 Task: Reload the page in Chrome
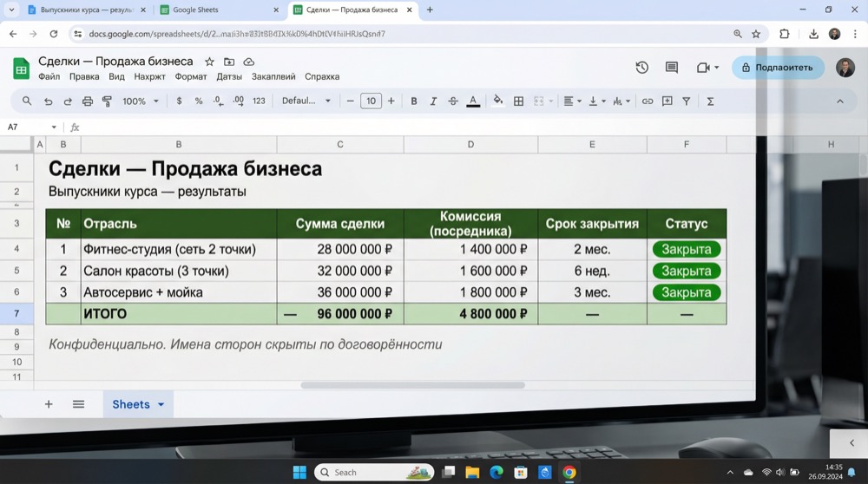click(54, 34)
